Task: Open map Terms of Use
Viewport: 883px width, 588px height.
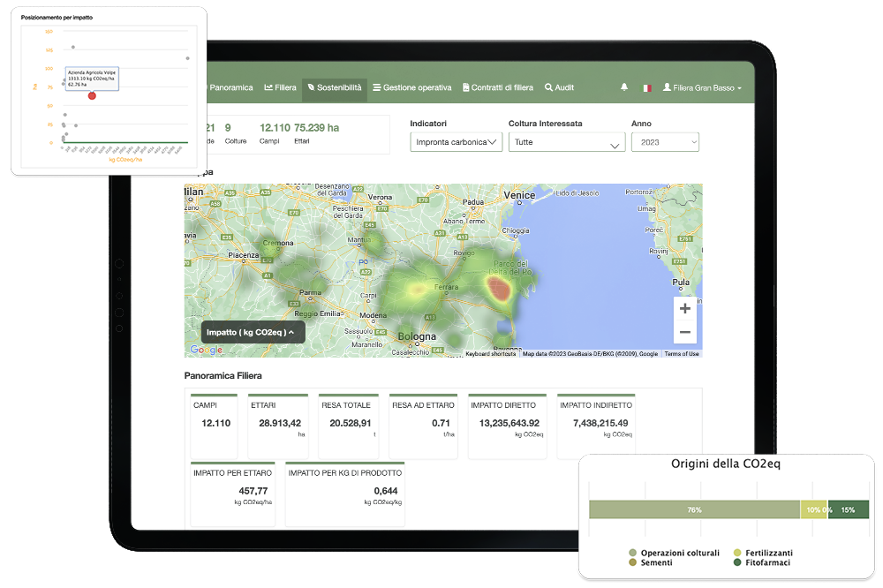Action: click(682, 354)
